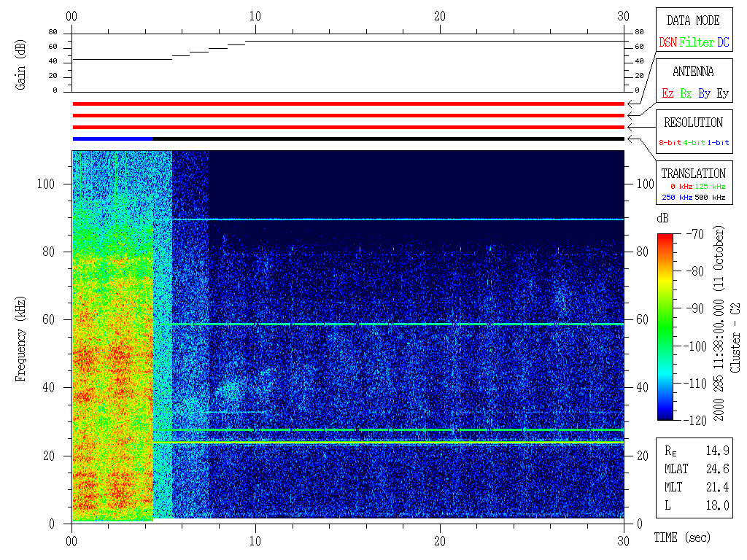Select the green Filter data mode label
The height and width of the screenshot is (560, 747).
(697, 43)
